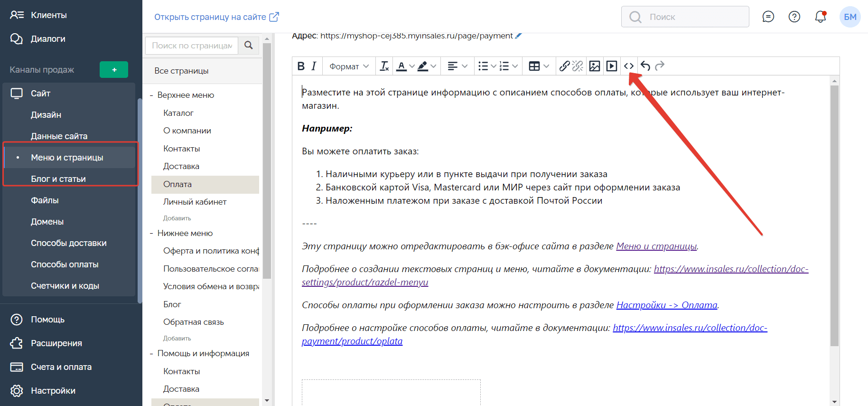
Task: Insert a hyperlink with the link icon
Action: pos(564,66)
